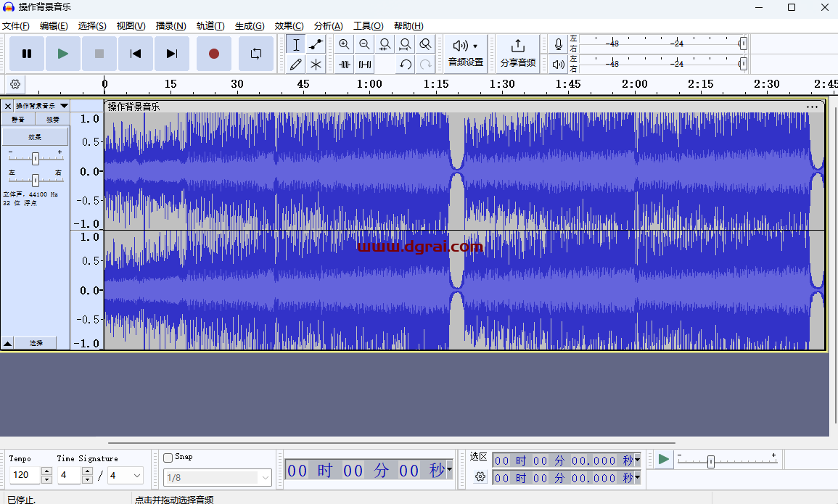Undo the last action
This screenshot has width=838, height=504.
pos(406,65)
